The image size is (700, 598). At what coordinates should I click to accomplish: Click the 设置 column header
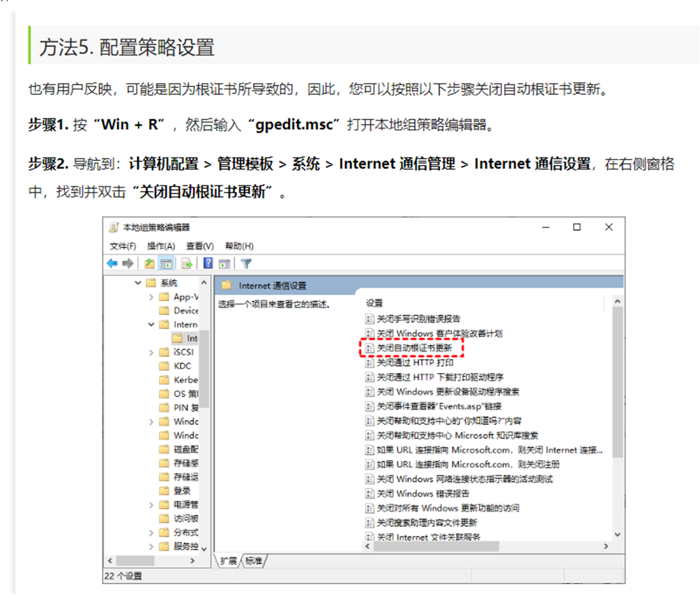[x=374, y=303]
